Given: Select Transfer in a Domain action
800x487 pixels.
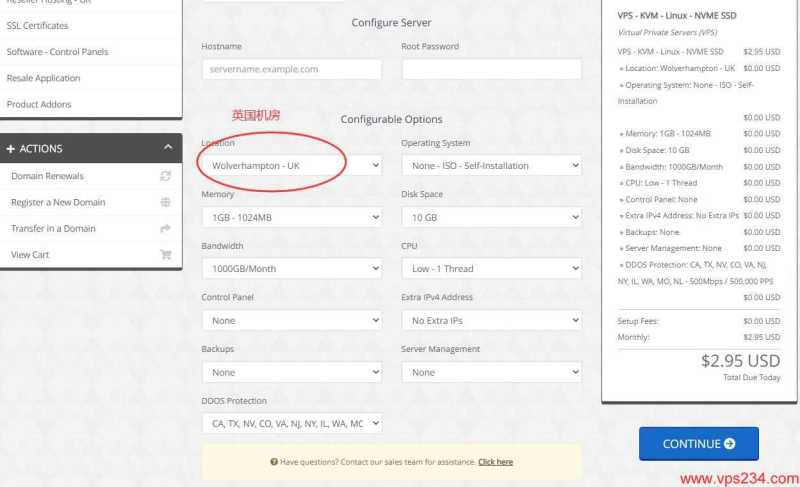Looking at the screenshot, I should pyautogui.click(x=91, y=228).
